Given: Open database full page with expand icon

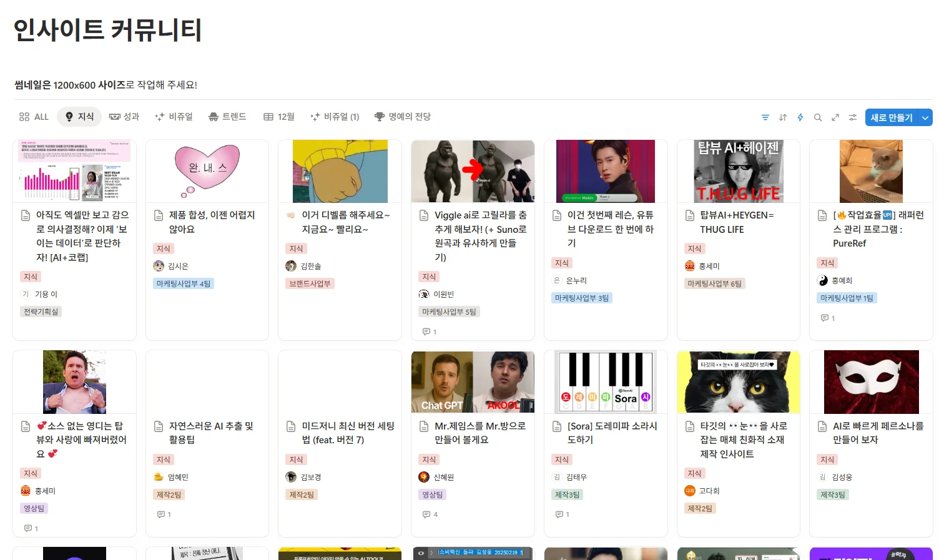Looking at the screenshot, I should click(x=835, y=117).
